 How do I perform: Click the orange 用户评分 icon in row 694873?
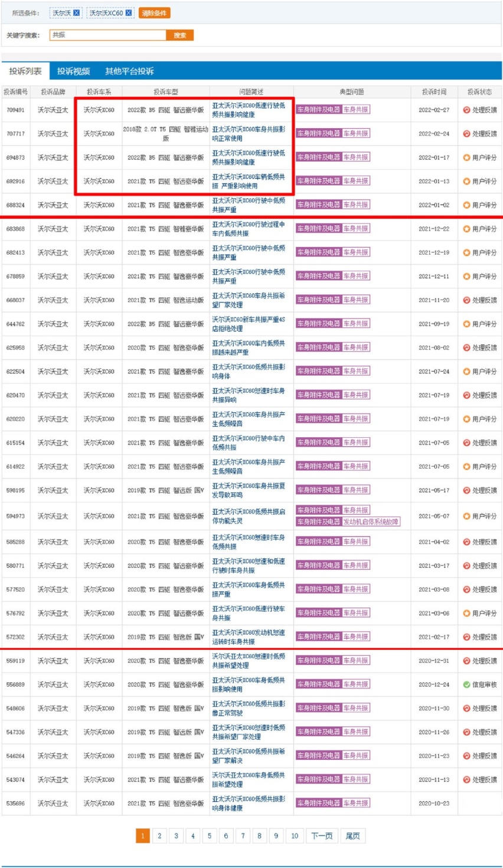(466, 158)
